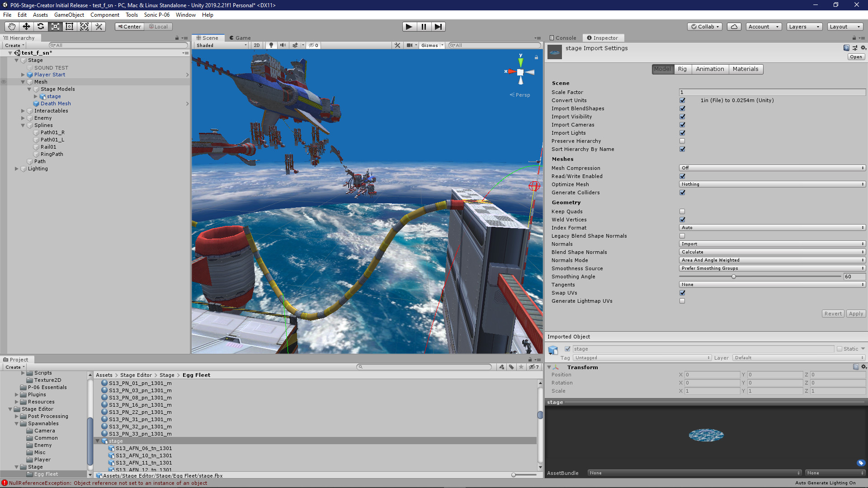The height and width of the screenshot is (488, 868).
Task: Collapse the Splines hierarchy group
Action: tap(23, 125)
